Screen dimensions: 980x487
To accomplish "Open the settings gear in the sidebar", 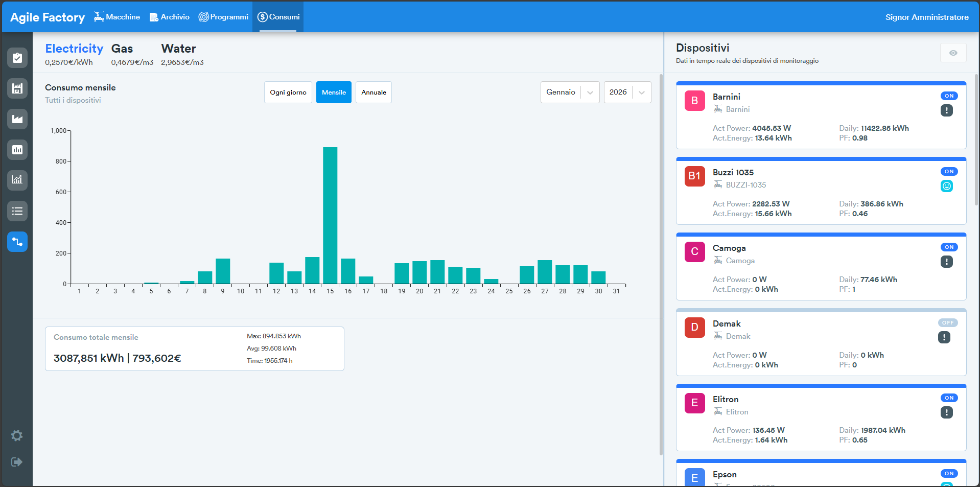I will [17, 435].
